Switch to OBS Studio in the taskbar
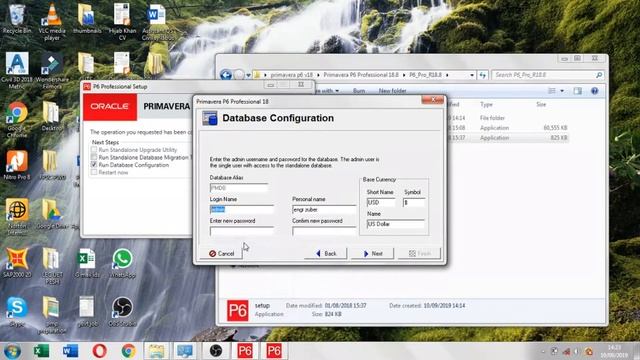Screen dimensions: 640x360 coord(216,351)
